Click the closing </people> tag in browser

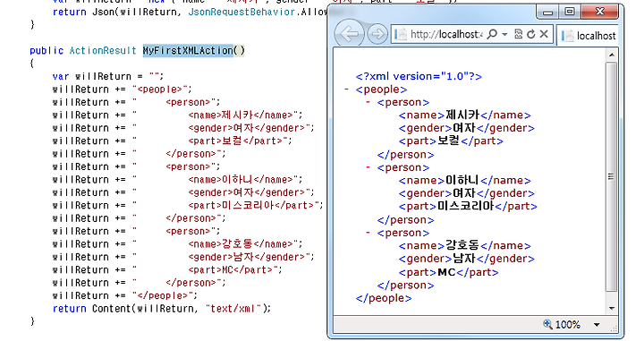pyautogui.click(x=384, y=298)
